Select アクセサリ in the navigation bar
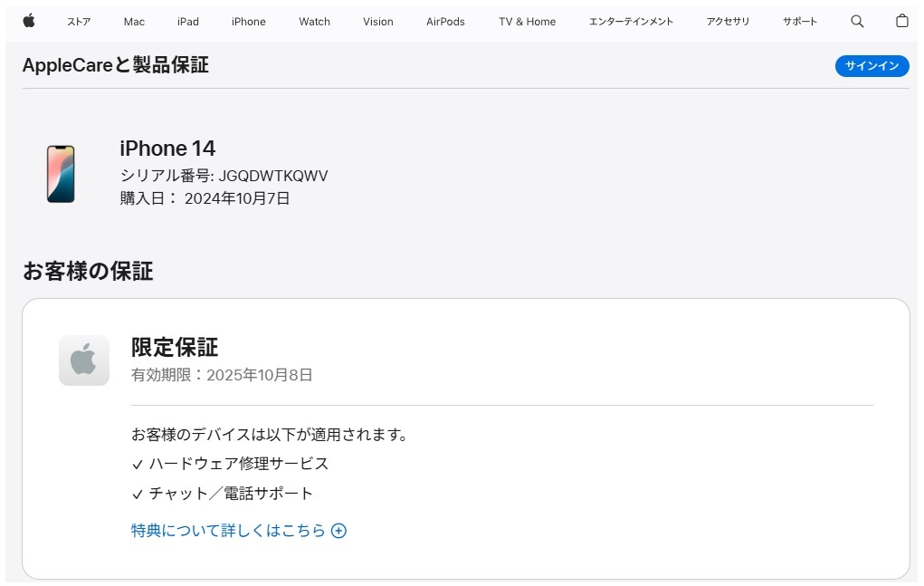Image resolution: width=924 pixels, height=586 pixels. (728, 22)
